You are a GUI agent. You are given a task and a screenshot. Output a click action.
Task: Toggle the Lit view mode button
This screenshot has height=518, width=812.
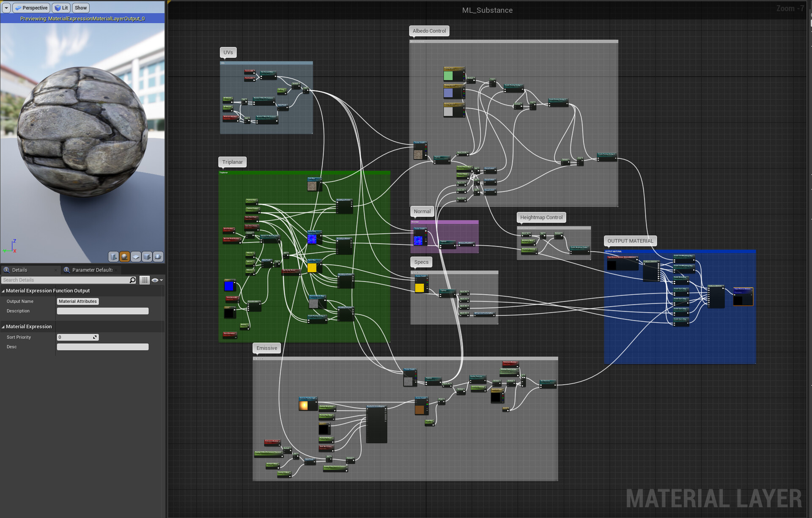point(61,8)
